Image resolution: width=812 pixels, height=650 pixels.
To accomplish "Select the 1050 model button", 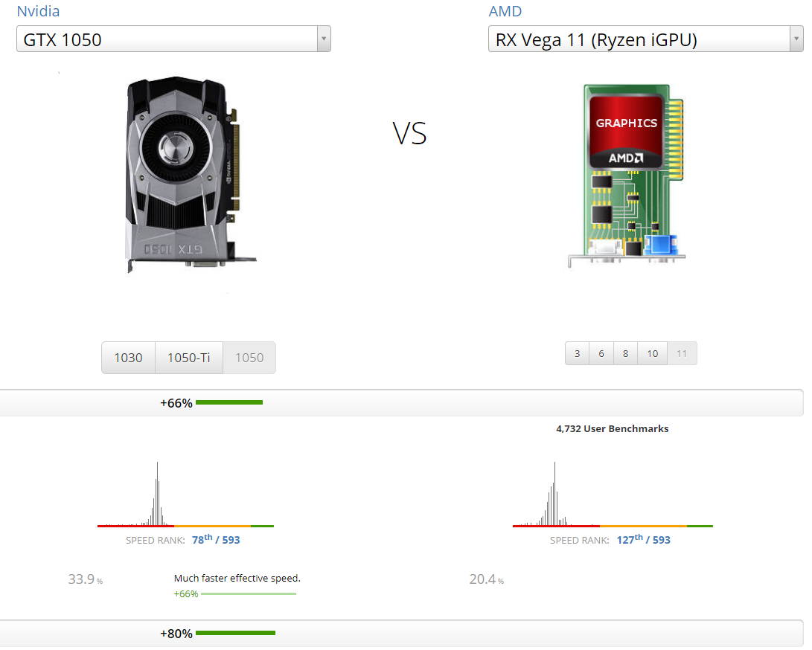I will point(249,358).
